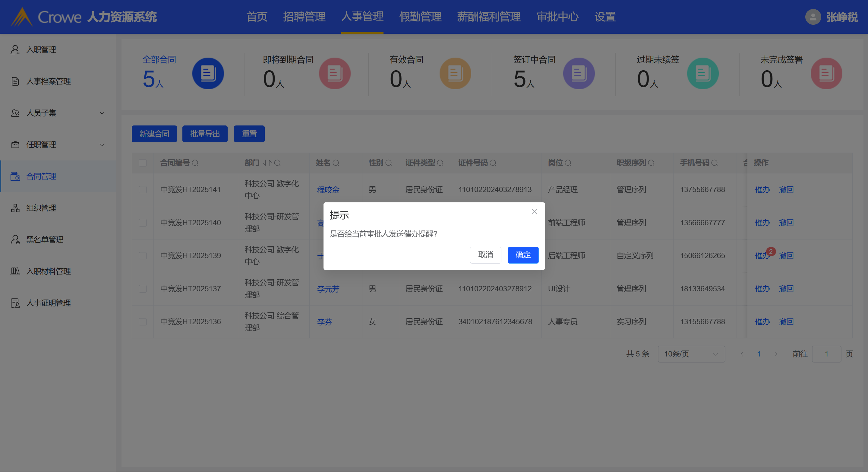Open the 10条/页 page size dropdown

pos(691,354)
